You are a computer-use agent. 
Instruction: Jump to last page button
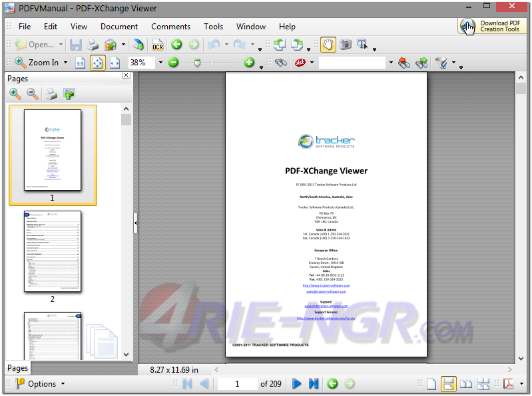314,384
